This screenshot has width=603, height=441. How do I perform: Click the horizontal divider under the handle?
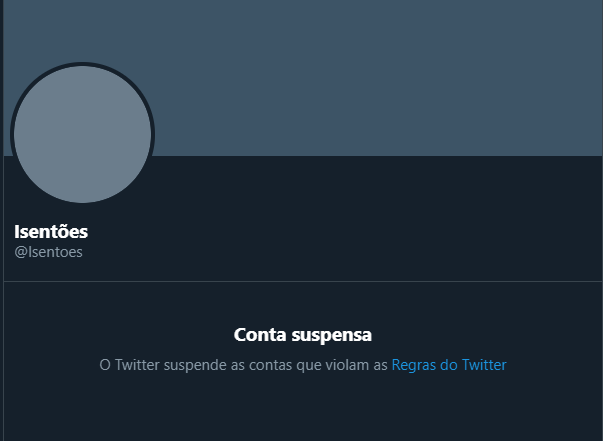pos(303,281)
